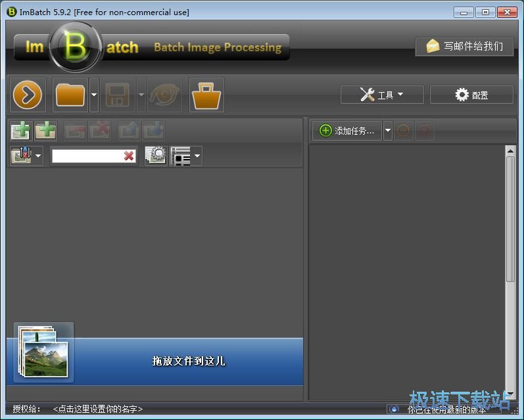524x420 pixels.
Task: Clear the filter field with the red X
Action: (129, 156)
